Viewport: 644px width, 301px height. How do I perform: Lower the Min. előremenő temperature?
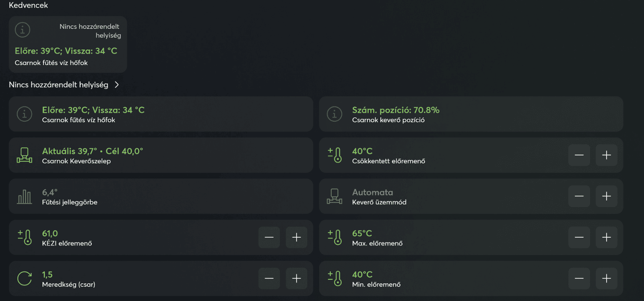coord(579,278)
